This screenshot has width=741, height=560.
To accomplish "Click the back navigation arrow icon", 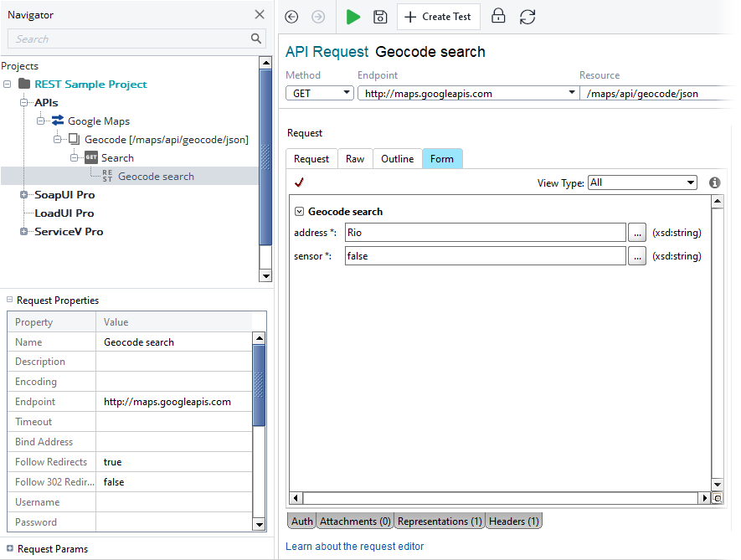I will (x=291, y=17).
